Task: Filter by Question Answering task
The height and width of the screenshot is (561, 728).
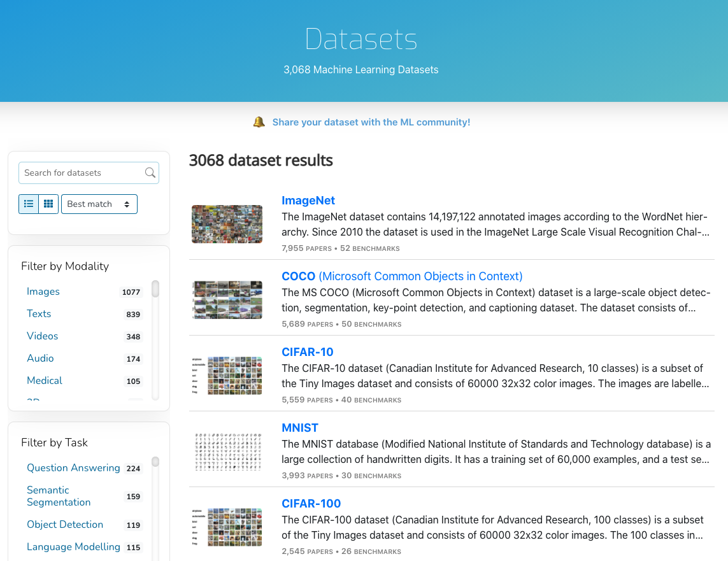Action: tap(73, 468)
